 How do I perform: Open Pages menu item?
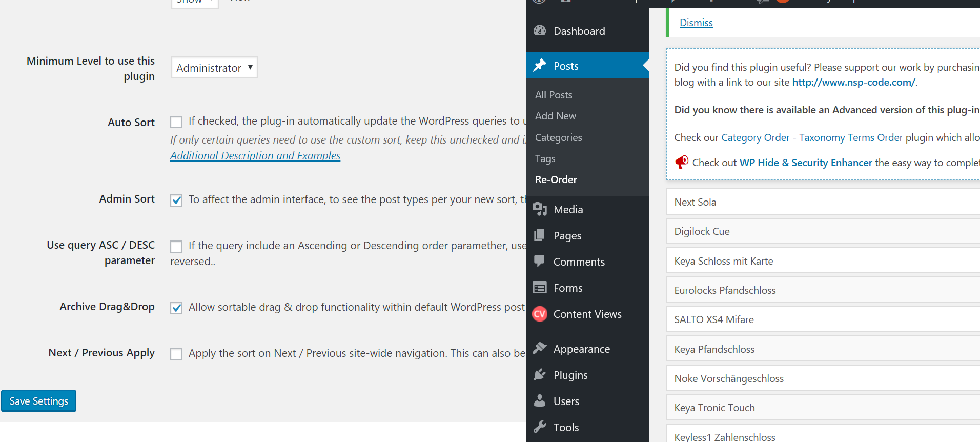click(x=587, y=235)
